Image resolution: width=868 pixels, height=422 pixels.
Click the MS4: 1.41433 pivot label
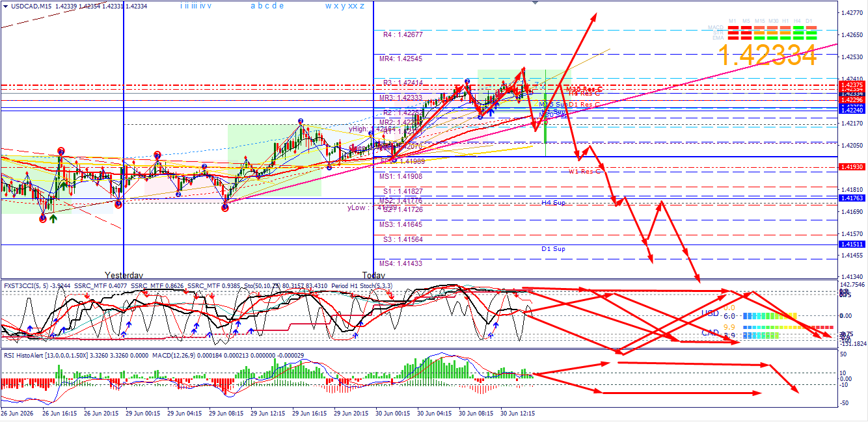tap(401, 263)
